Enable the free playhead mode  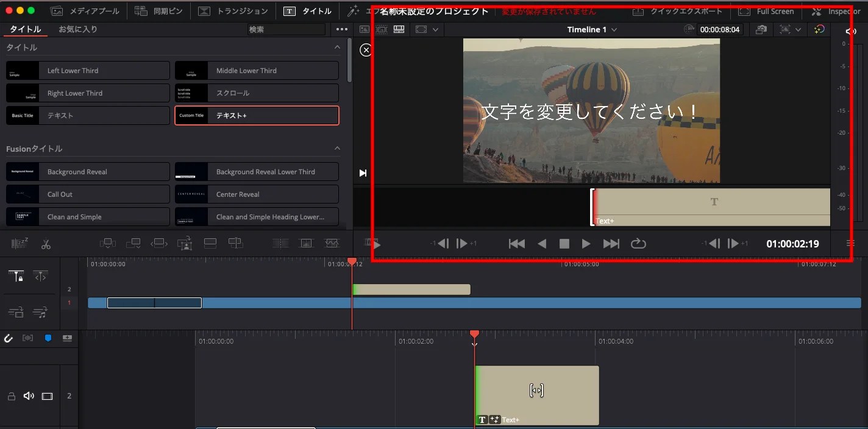point(40,276)
